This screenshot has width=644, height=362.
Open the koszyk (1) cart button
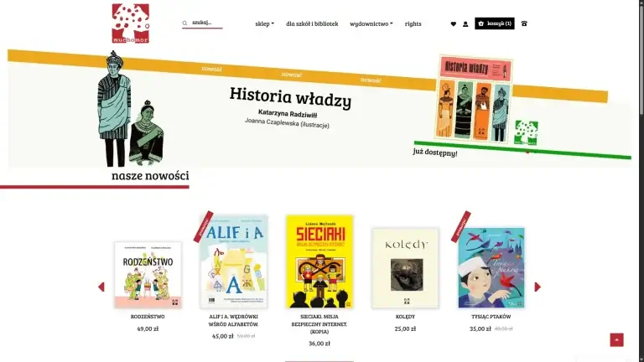point(495,23)
